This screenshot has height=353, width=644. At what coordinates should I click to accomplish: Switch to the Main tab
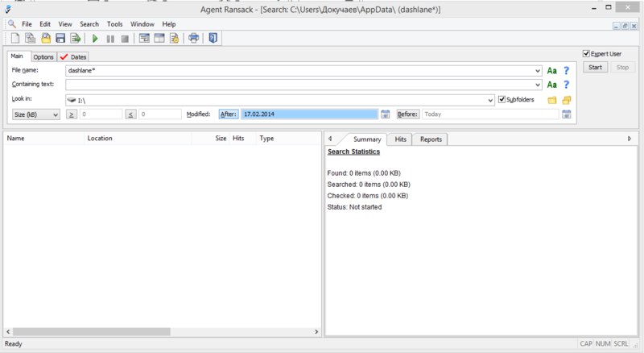click(x=17, y=56)
